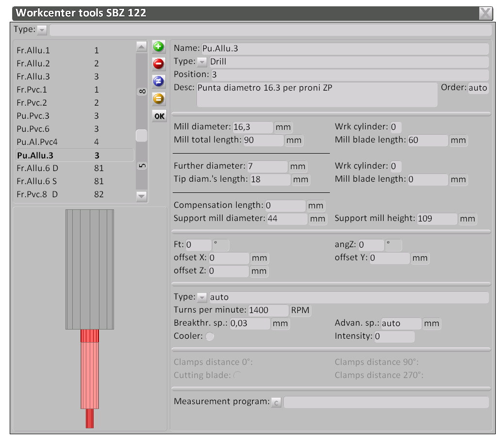The image size is (504, 441).
Task: Choose Fr.Pvc.8 D from the list
Action: click(x=37, y=194)
